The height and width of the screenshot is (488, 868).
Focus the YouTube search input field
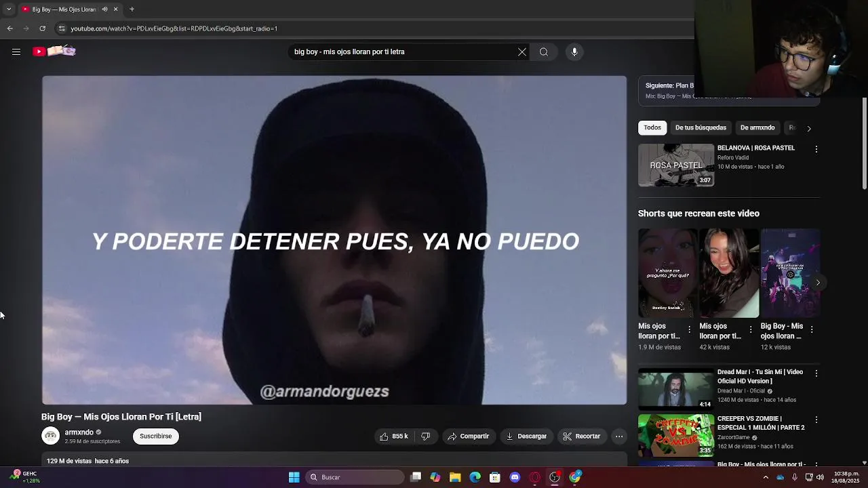tap(403, 52)
